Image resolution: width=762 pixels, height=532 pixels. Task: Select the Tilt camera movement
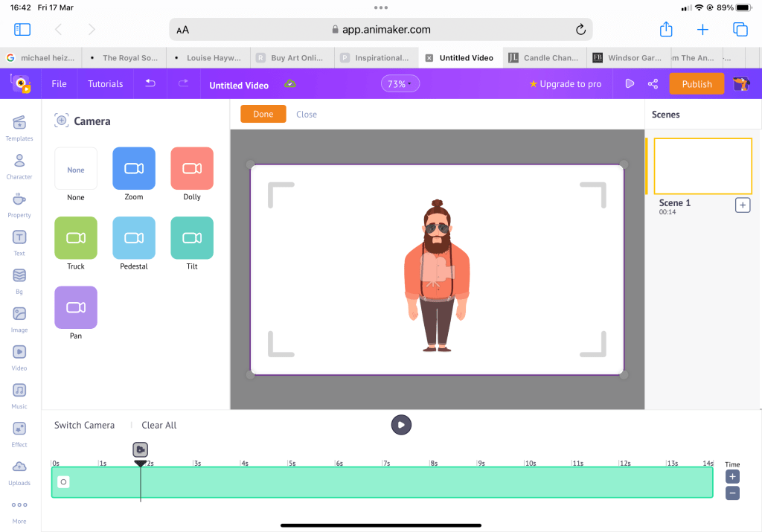(x=192, y=238)
